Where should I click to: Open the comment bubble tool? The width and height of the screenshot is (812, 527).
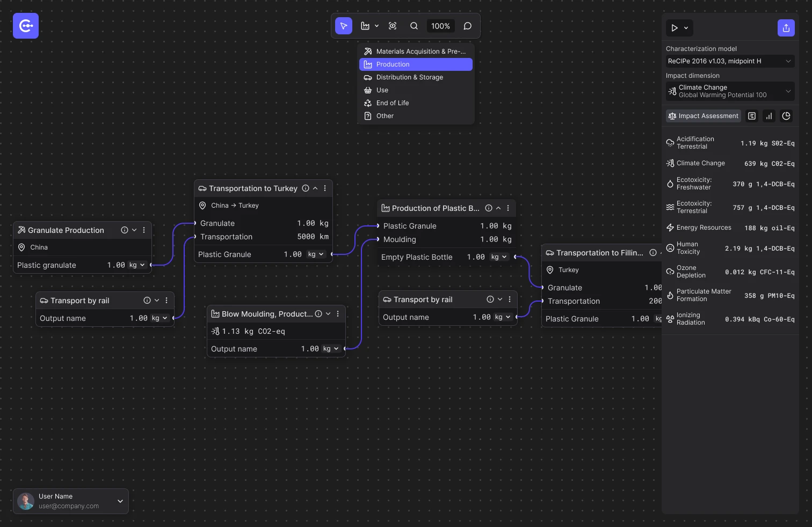[x=468, y=26]
